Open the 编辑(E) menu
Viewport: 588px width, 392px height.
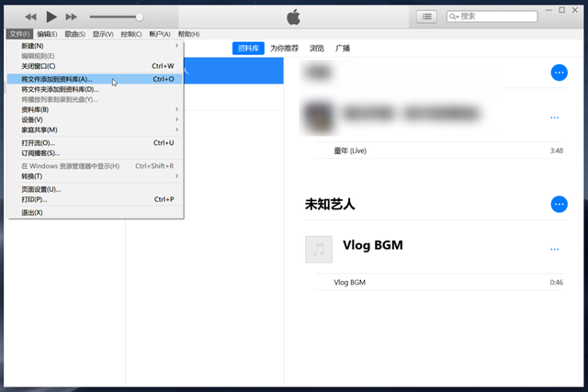(47, 34)
